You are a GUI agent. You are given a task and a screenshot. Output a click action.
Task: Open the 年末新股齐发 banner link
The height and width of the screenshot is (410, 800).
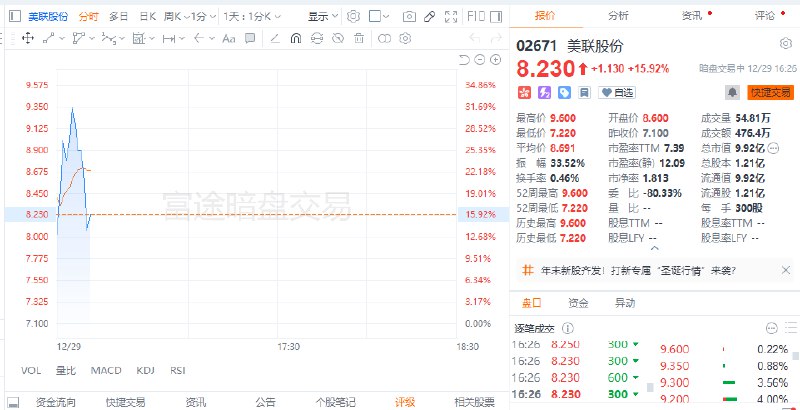(638, 271)
